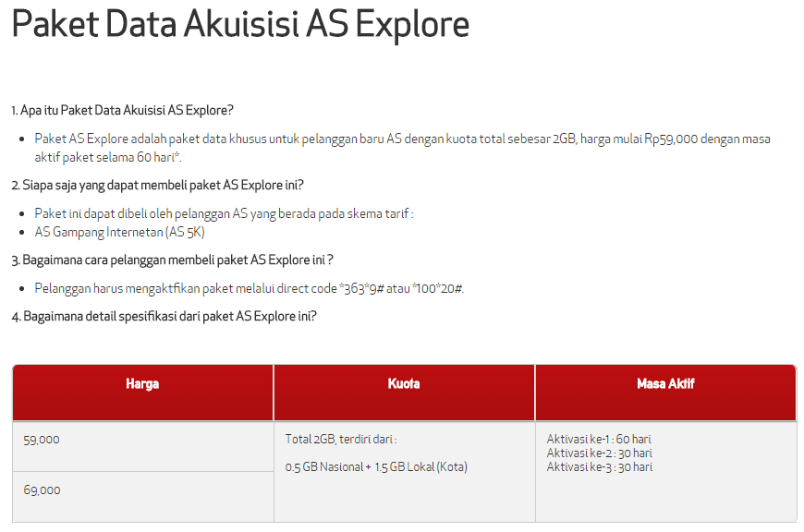This screenshot has width=804, height=532.
Task: Click bullet about direct code *363*9# atau *100*20#
Action: 250,288
